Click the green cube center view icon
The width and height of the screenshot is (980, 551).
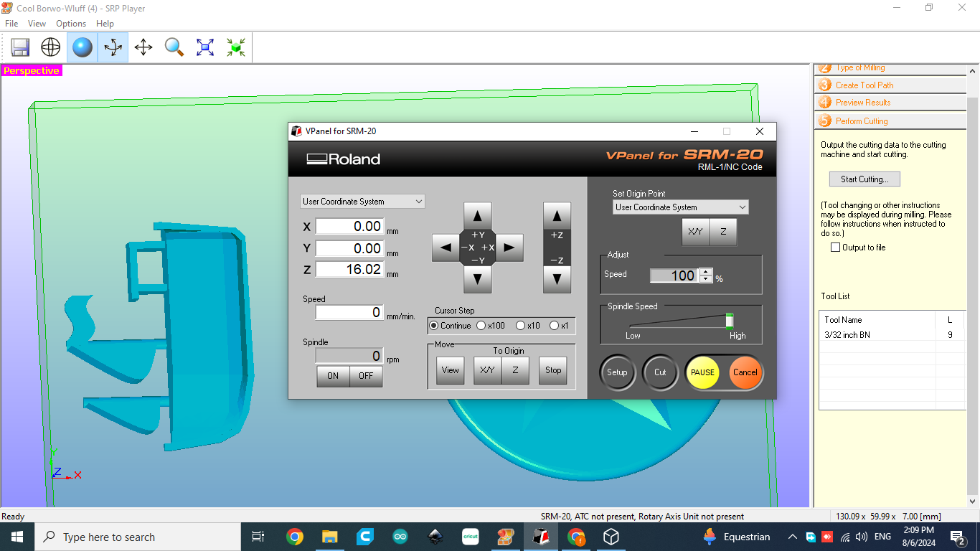coord(236,47)
